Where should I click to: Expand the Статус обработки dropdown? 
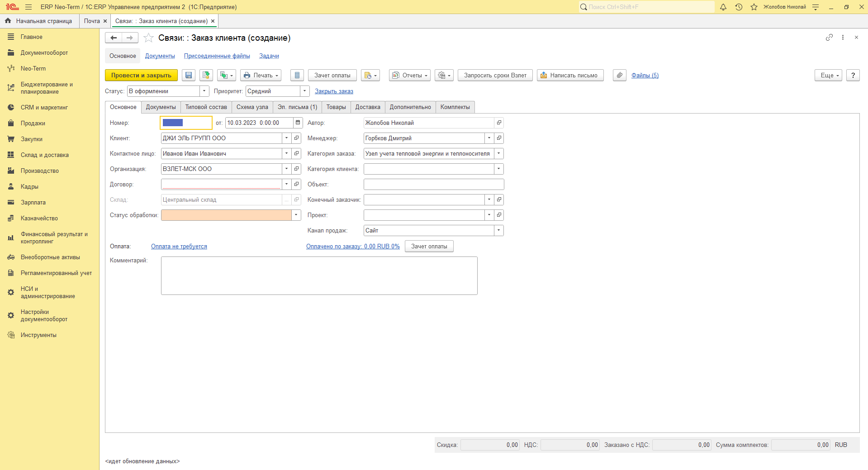(296, 215)
